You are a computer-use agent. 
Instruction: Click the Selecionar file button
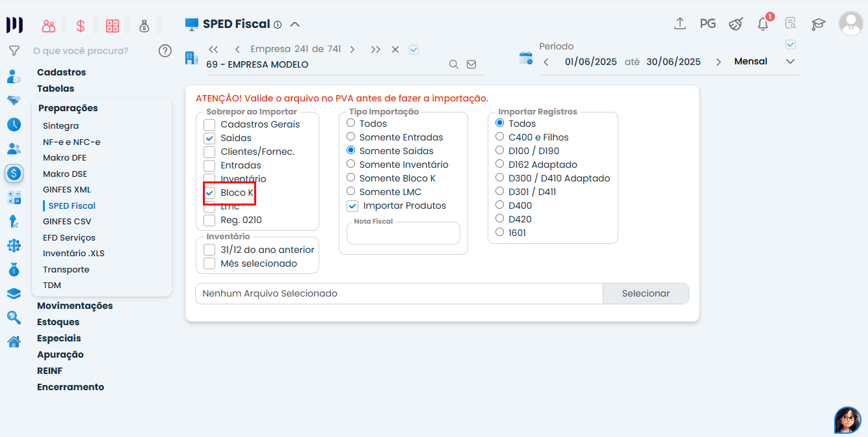[646, 293]
